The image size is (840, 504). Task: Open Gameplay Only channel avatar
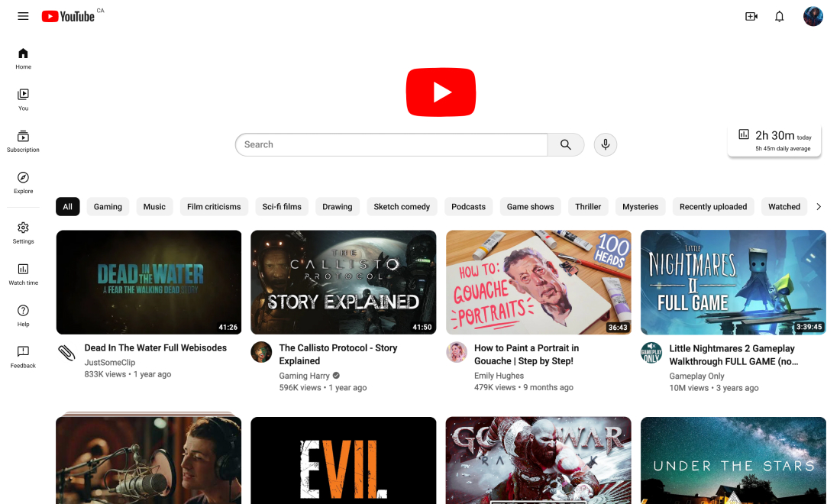tap(651, 353)
